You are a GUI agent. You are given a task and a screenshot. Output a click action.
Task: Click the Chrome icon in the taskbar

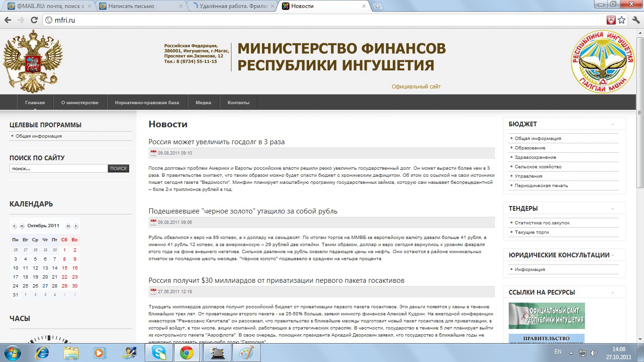click(187, 353)
